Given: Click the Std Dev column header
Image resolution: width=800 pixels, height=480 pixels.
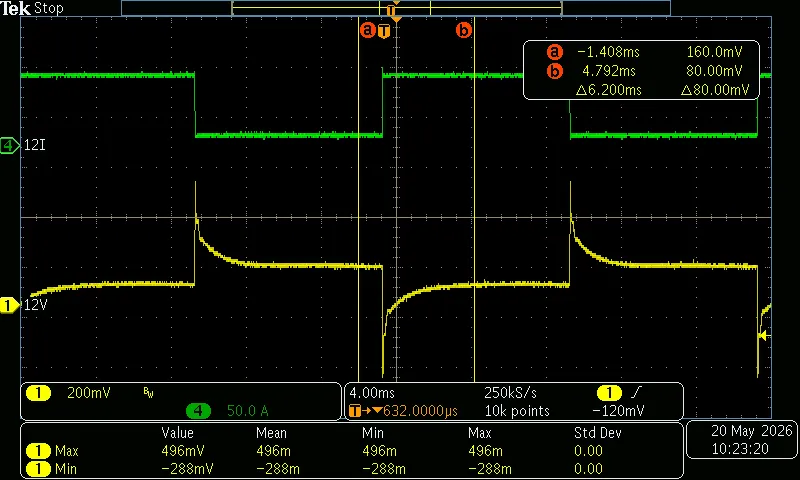Looking at the screenshot, I should 597,433.
